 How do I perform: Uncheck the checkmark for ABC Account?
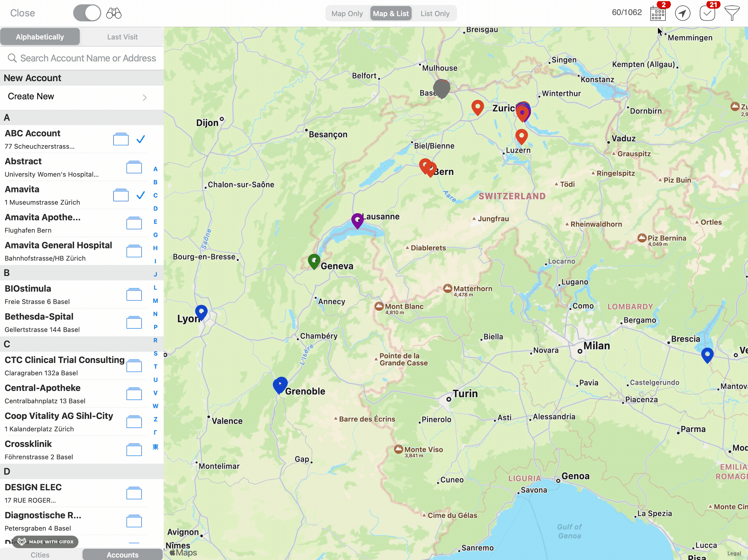coord(141,139)
